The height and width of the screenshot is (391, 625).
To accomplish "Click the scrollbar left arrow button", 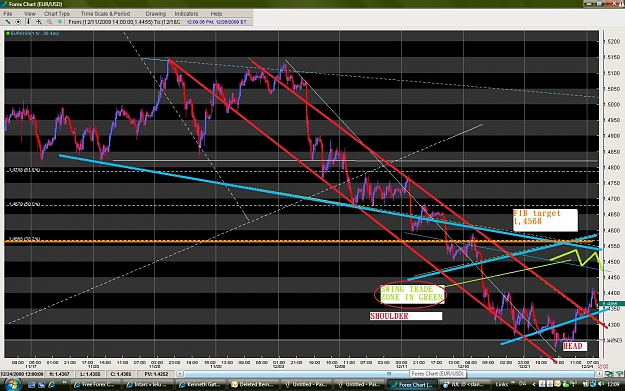I will pos(180,374).
